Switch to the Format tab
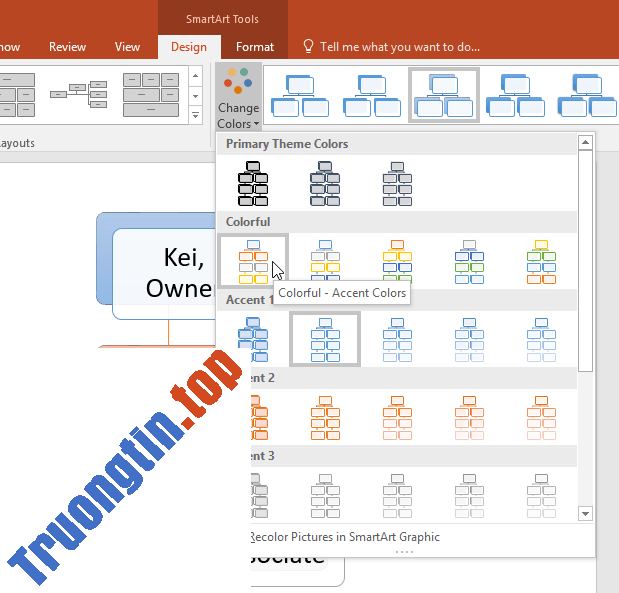The image size is (619, 593). (255, 47)
